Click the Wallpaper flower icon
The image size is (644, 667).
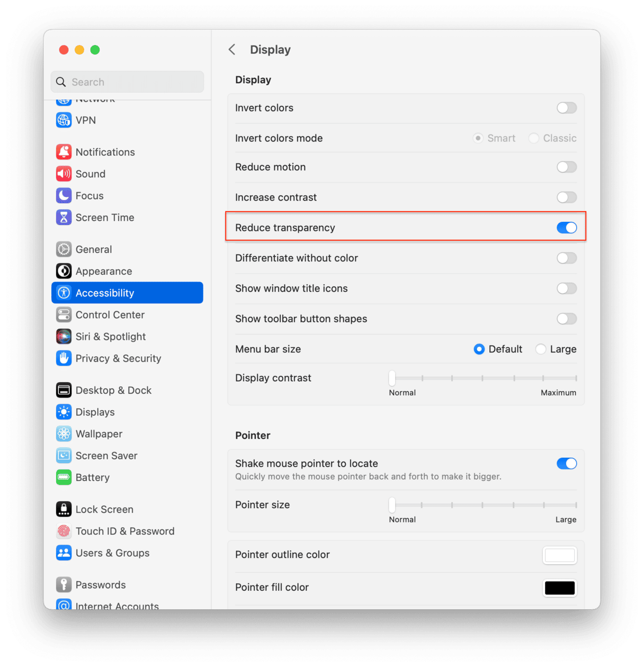(x=64, y=434)
